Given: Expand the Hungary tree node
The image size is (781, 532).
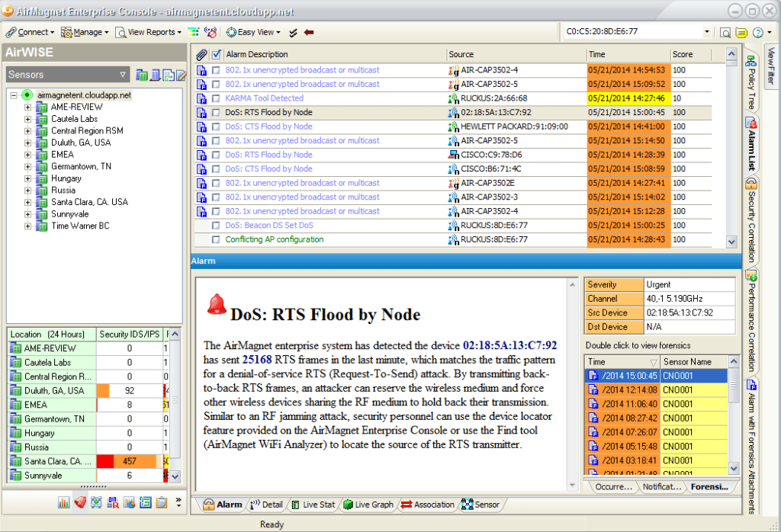Looking at the screenshot, I should click(x=28, y=178).
